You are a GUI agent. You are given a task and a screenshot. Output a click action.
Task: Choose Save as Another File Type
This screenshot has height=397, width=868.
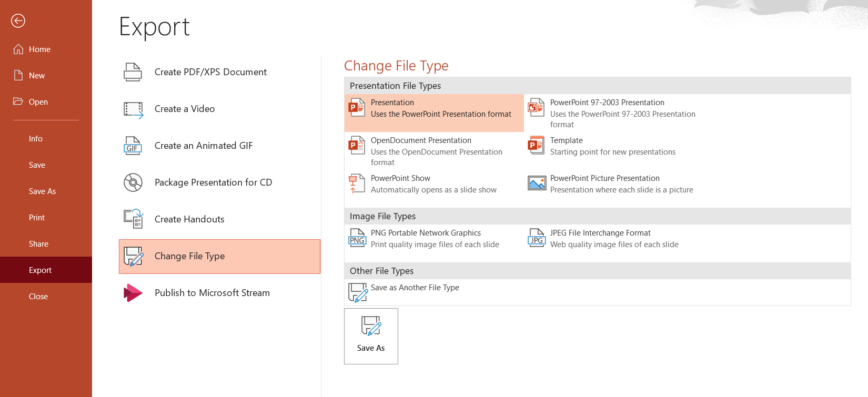(415, 288)
